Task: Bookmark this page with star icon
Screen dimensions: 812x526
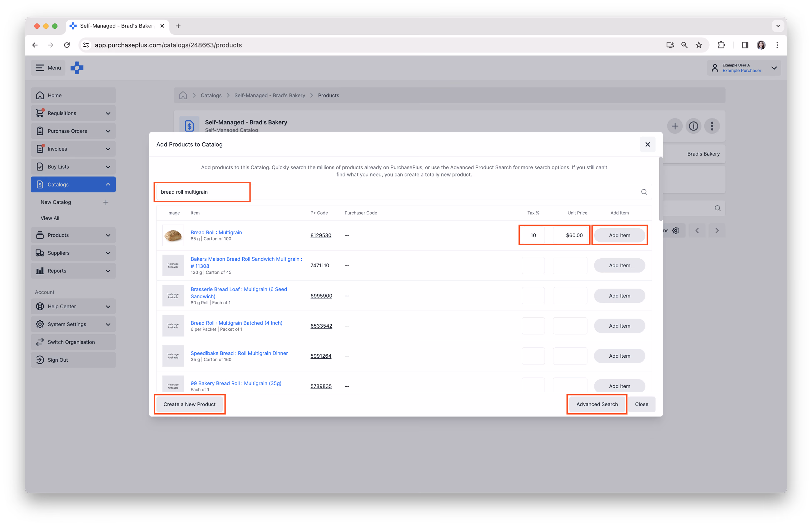Action: (x=698, y=45)
